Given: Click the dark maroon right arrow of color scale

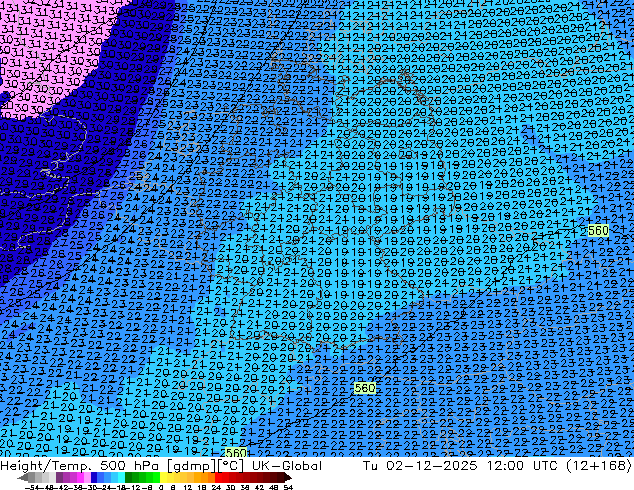Looking at the screenshot, I should (287, 477).
